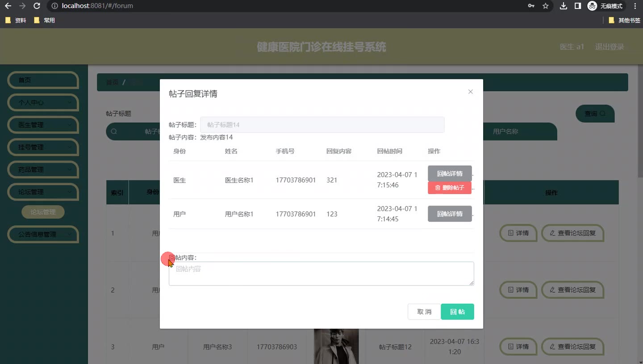Open 查看论坛回复 for the 帖子标题12 row
The width and height of the screenshot is (643, 364).
pos(572,347)
